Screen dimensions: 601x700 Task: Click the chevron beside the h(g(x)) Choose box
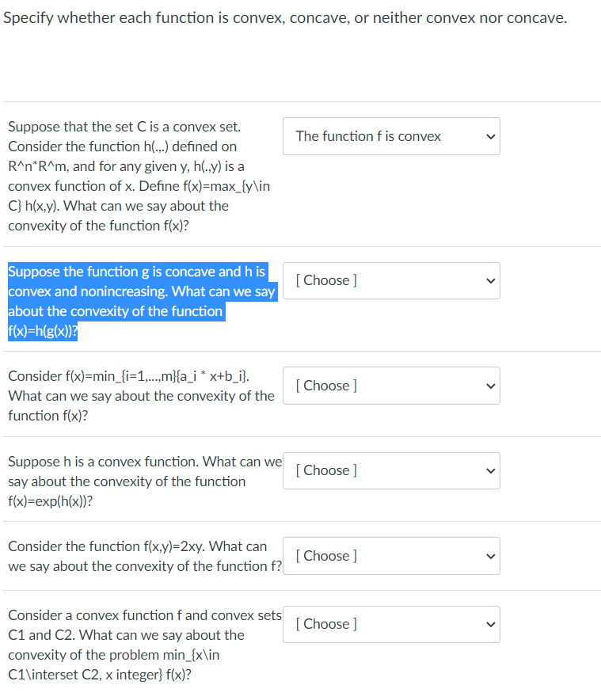coord(489,280)
